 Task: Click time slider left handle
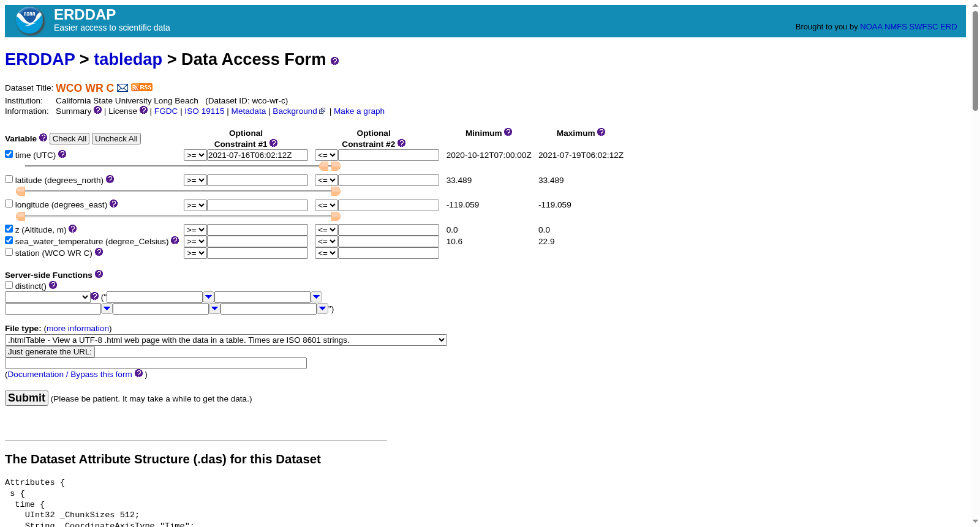coord(324,166)
